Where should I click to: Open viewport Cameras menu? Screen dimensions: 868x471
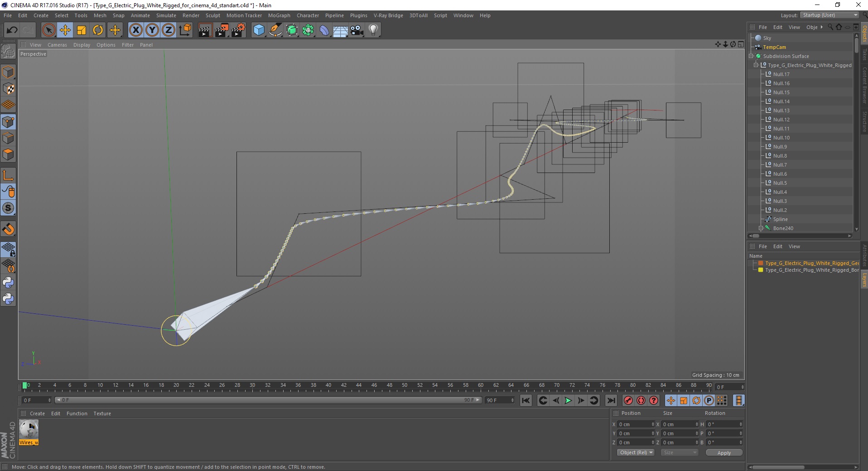57,45
